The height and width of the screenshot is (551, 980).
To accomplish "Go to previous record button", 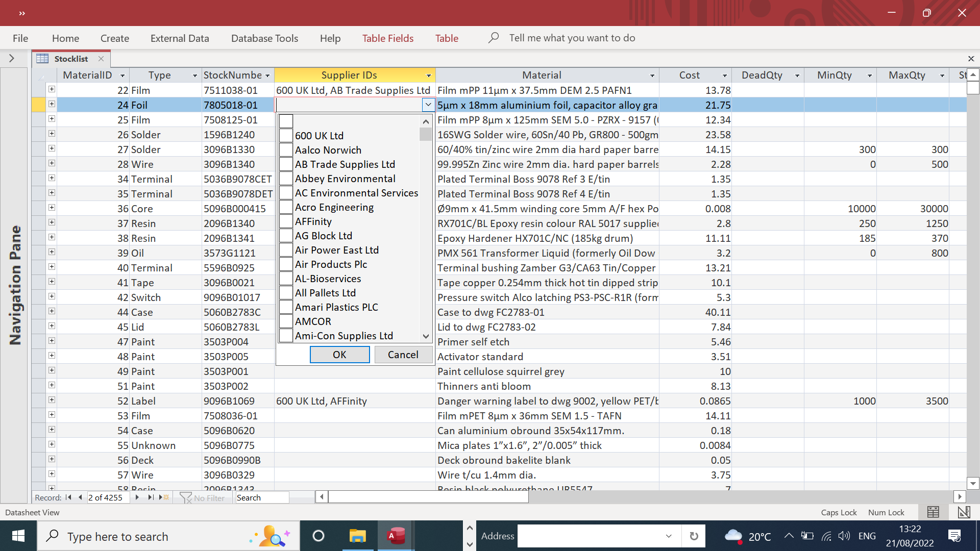I will click(x=80, y=497).
